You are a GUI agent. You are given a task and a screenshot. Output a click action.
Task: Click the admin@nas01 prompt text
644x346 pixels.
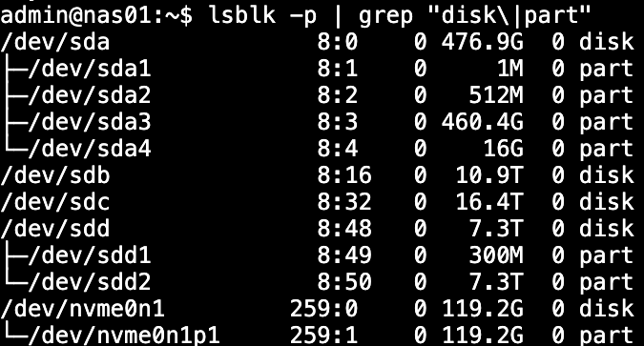[75, 15]
